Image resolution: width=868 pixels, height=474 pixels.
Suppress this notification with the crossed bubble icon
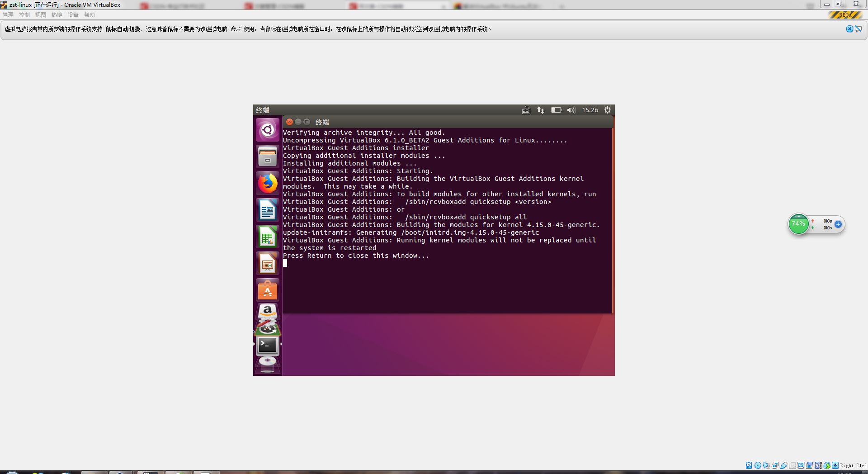click(x=858, y=29)
